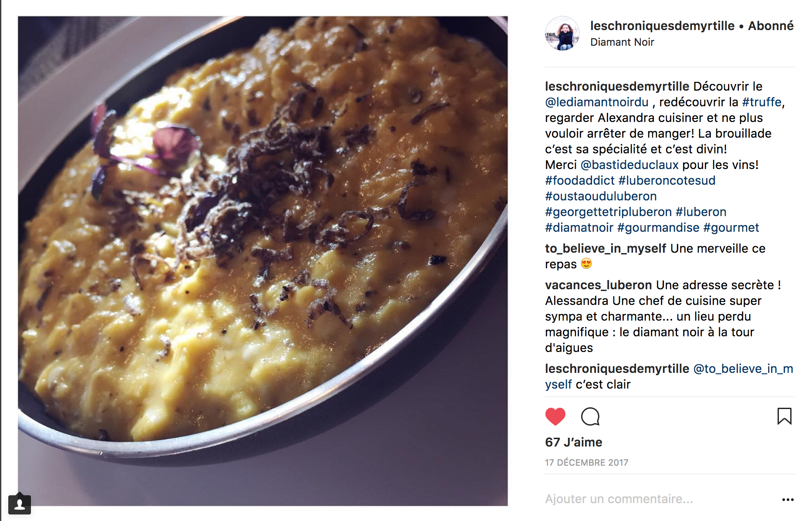View the to_believe_in_myself commenter profile
The width and height of the screenshot is (812, 521).
[606, 248]
